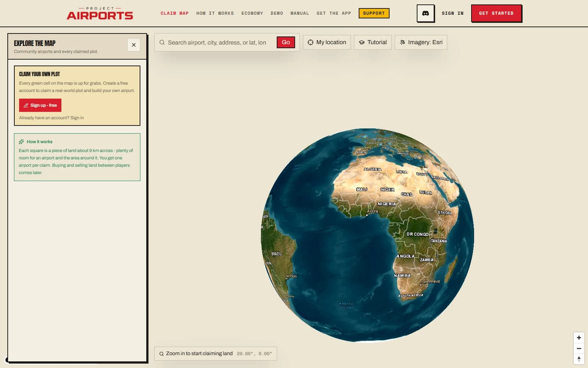Click the Brazil label on globe
Image resolution: width=588 pixels, height=368 pixels.
click(276, 254)
